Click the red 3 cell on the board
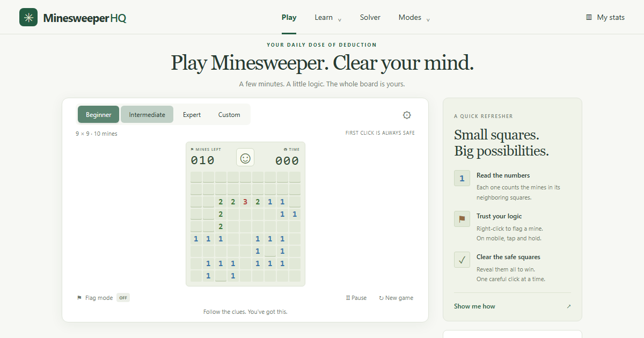Image resolution: width=644 pixels, height=338 pixels. point(245,202)
